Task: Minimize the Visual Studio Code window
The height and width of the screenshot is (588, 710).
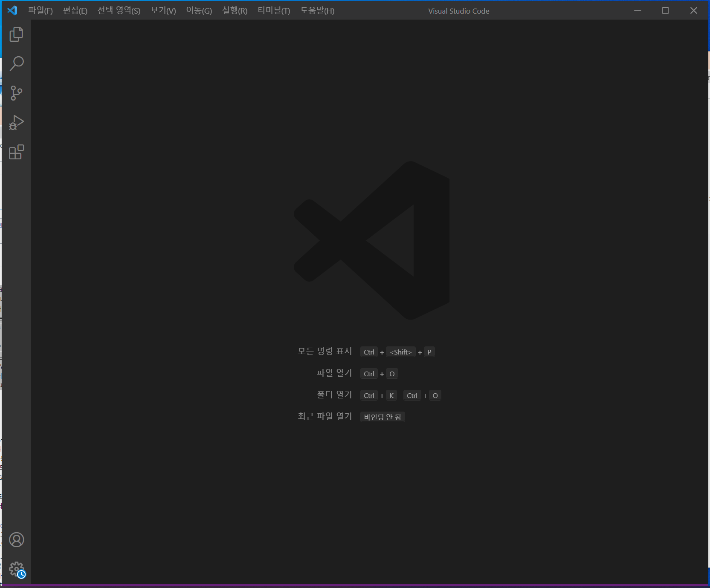Action: (x=638, y=11)
